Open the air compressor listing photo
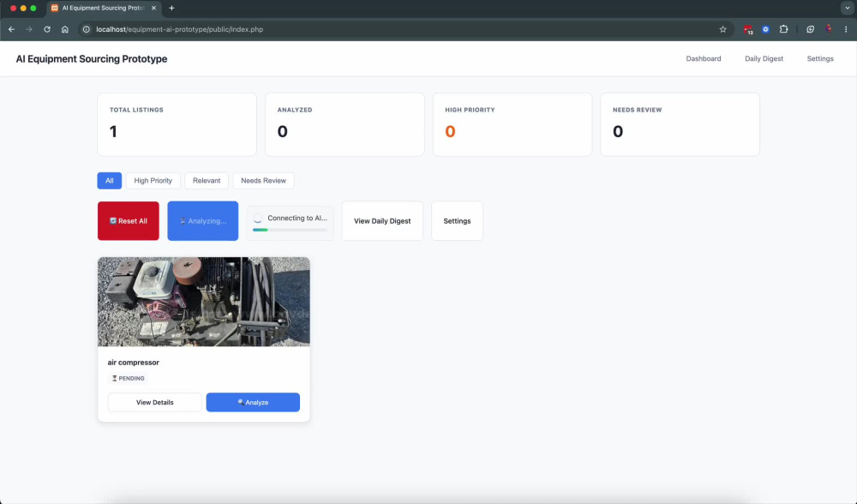857x504 pixels. 204,302
